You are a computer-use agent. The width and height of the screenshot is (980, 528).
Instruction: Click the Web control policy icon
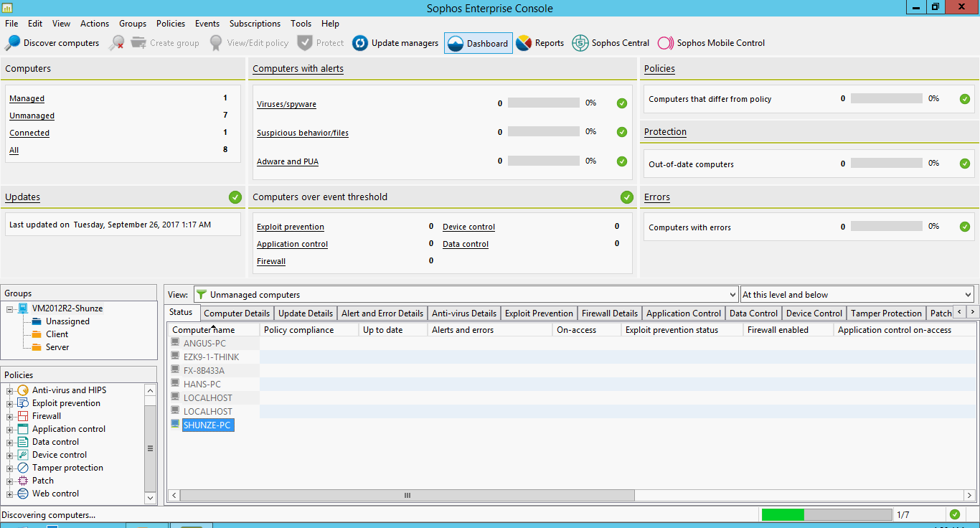point(24,494)
